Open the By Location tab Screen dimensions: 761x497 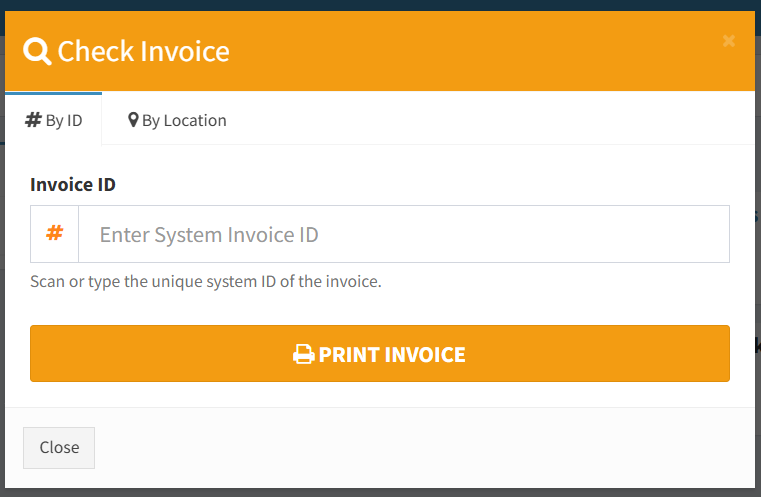pyautogui.click(x=177, y=120)
